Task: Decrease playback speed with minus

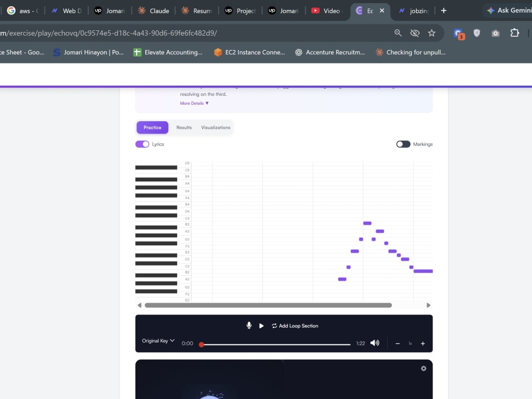Action: click(397, 344)
